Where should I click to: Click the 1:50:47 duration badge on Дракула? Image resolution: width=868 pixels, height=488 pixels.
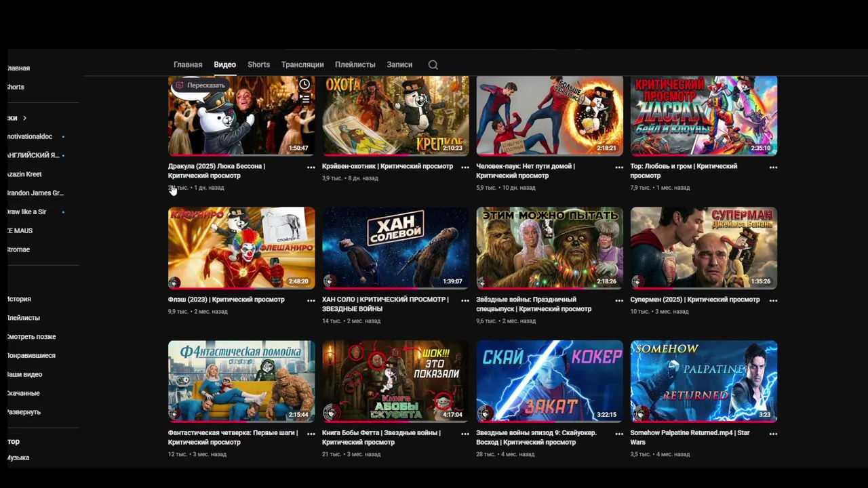[298, 148]
